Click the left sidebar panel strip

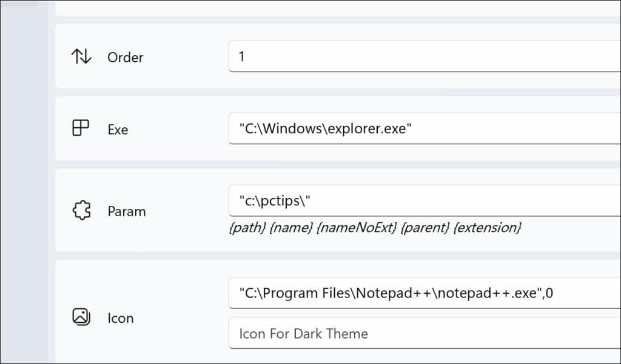coord(23,182)
